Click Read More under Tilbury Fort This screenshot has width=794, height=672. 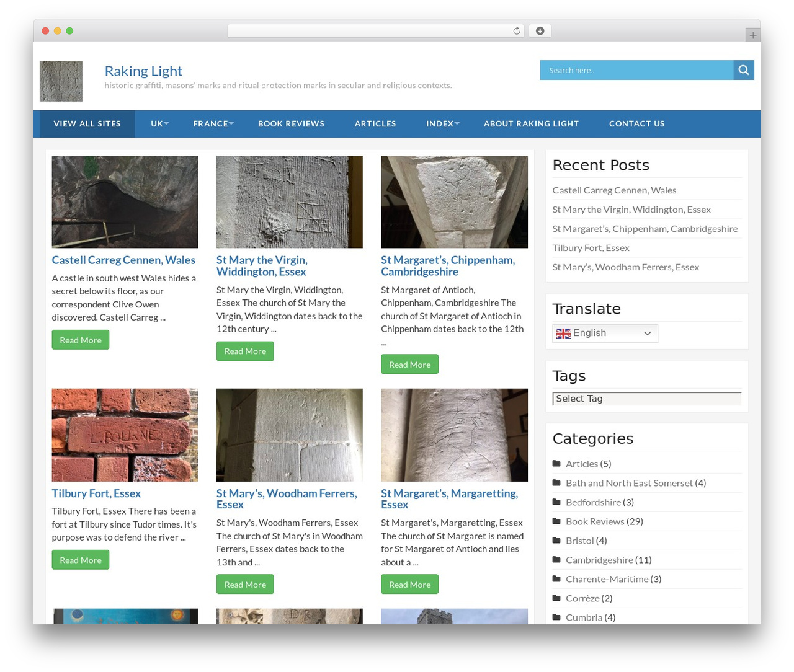[81, 560]
